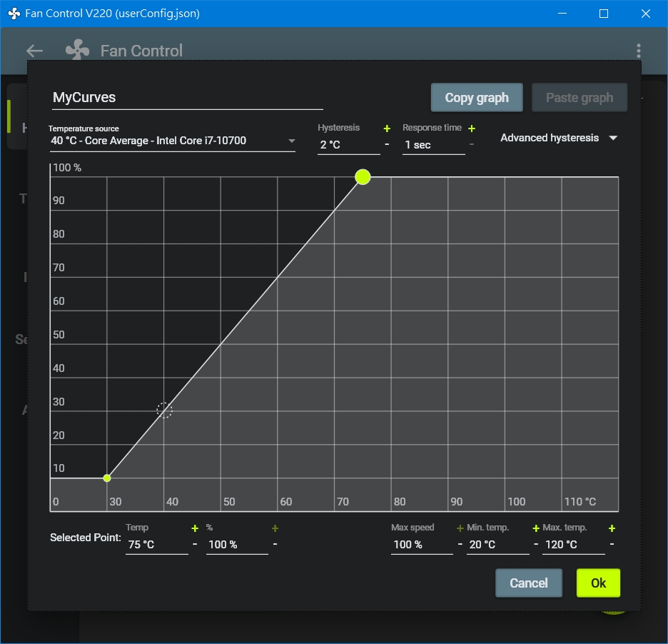Select the small curve point at 30 °C
This screenshot has height=644, width=668.
point(107,478)
